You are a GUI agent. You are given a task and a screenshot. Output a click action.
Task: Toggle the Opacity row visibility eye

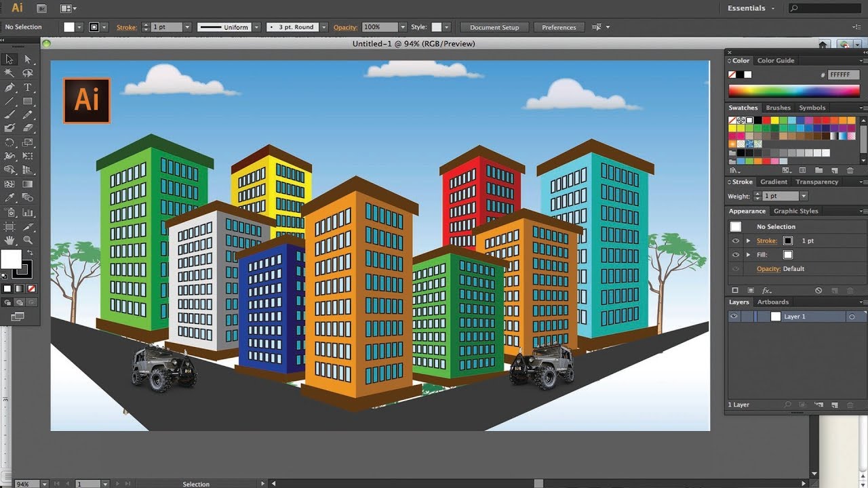[x=736, y=269]
